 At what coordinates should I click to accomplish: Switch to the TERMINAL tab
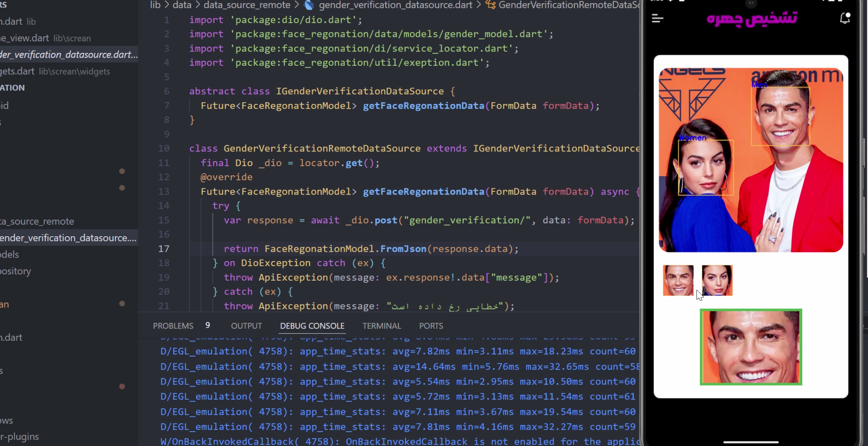tap(381, 326)
